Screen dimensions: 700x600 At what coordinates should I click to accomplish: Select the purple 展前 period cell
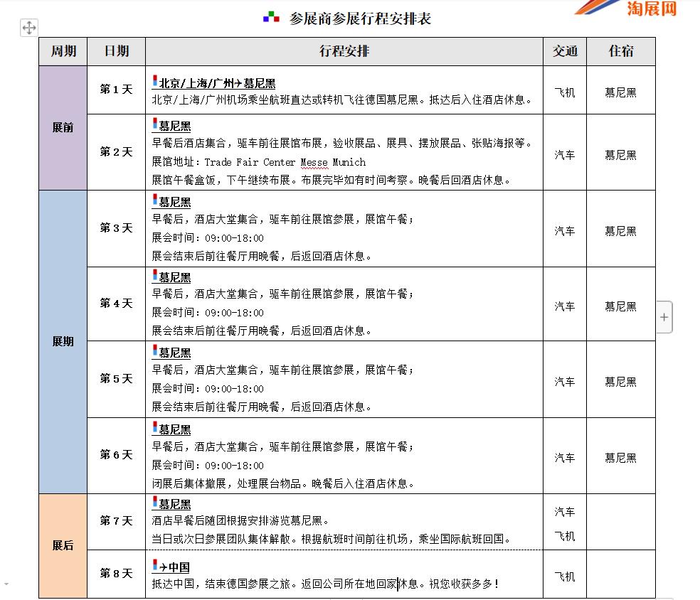click(63, 128)
